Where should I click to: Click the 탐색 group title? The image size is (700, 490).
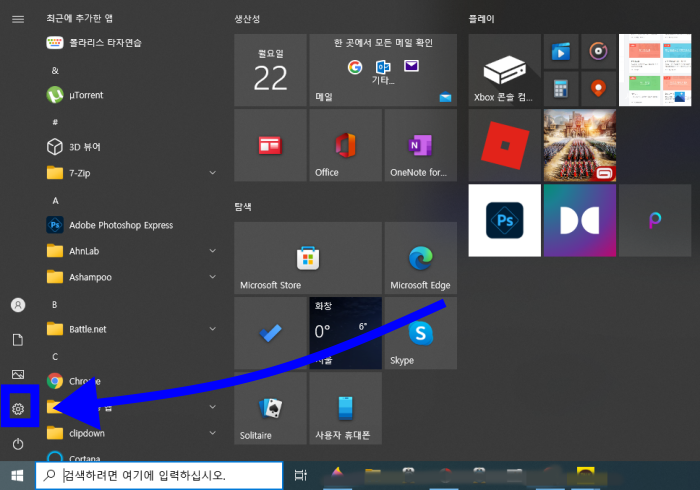click(243, 207)
